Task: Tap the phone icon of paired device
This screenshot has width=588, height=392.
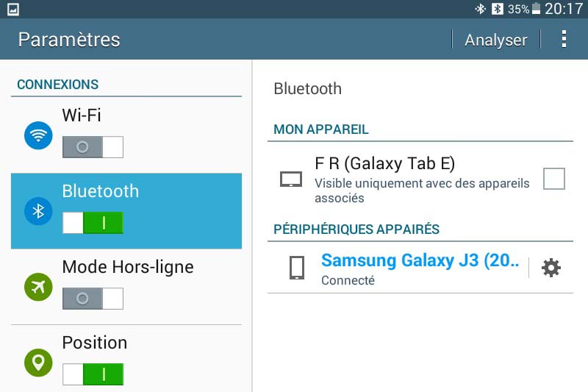Action: coord(297,268)
